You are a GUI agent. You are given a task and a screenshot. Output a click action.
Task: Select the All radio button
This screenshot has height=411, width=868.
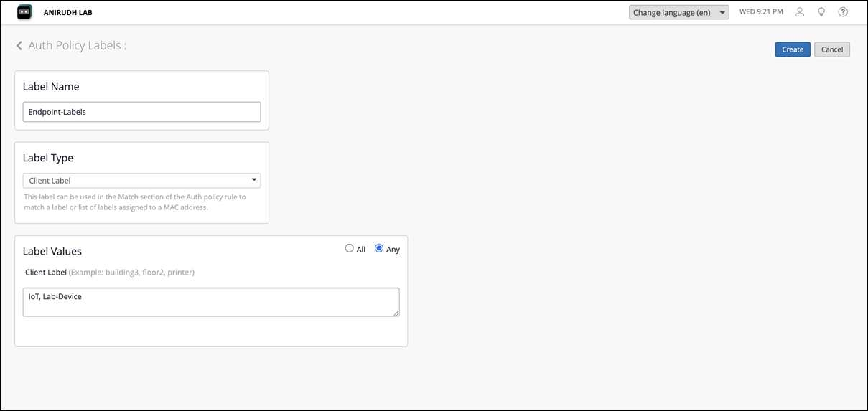pyautogui.click(x=350, y=249)
